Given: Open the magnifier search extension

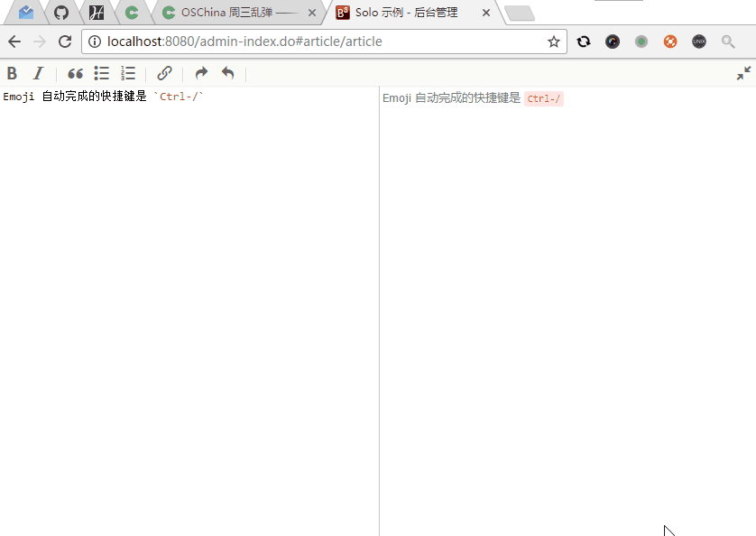Looking at the screenshot, I should (727, 42).
